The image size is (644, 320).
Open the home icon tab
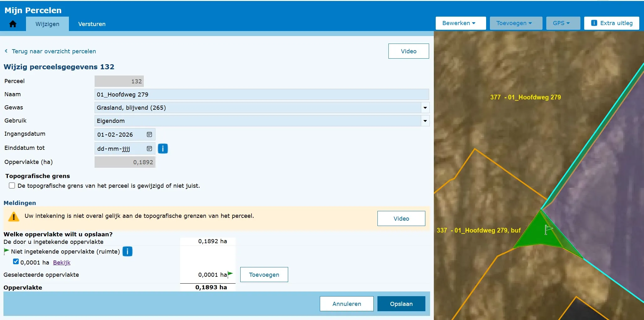tap(13, 24)
